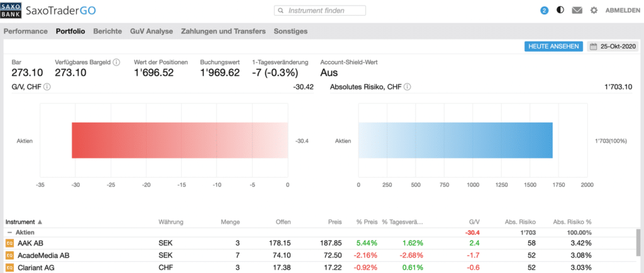Click the info icon next to G/V, CHF
This screenshot has height=273, width=644.
tap(47, 86)
